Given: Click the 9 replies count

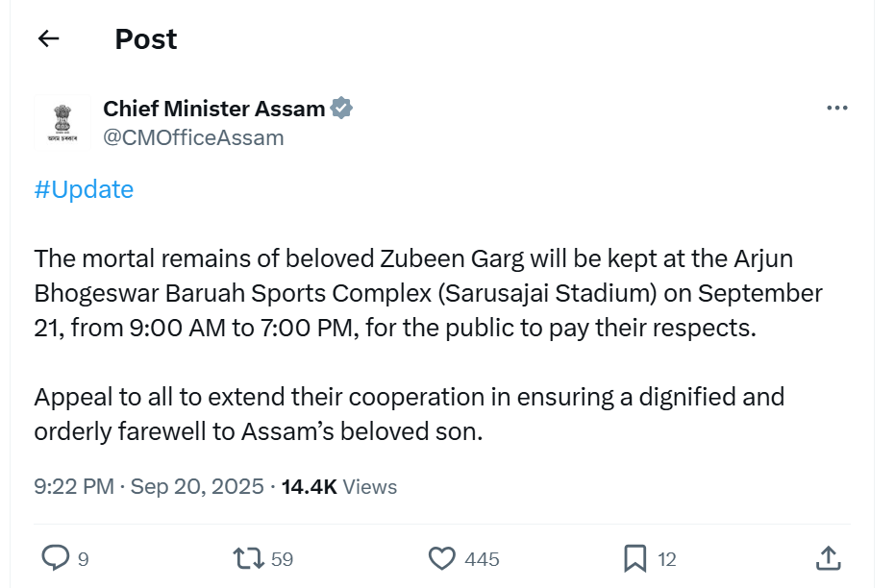Looking at the screenshot, I should (x=83, y=558).
